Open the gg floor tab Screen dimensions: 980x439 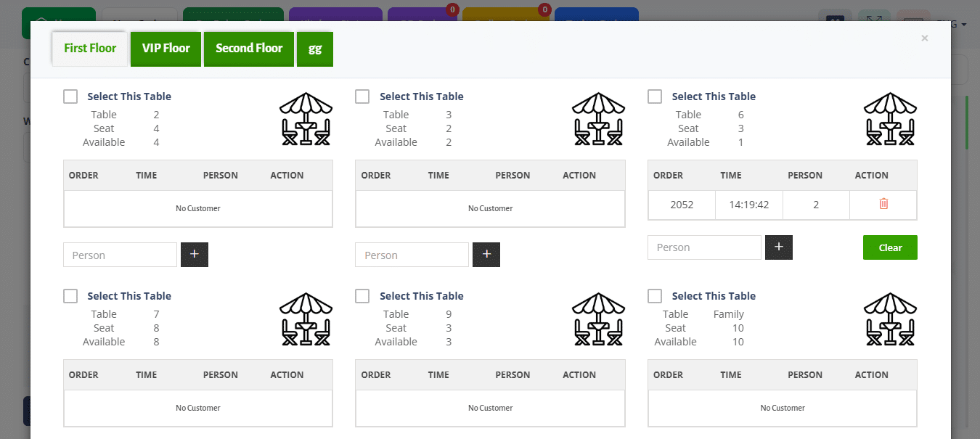coord(315,49)
